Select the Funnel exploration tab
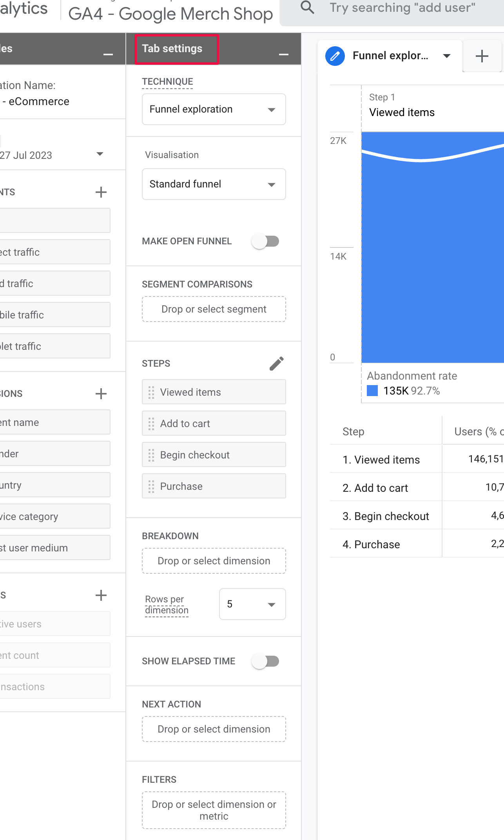 pyautogui.click(x=390, y=56)
